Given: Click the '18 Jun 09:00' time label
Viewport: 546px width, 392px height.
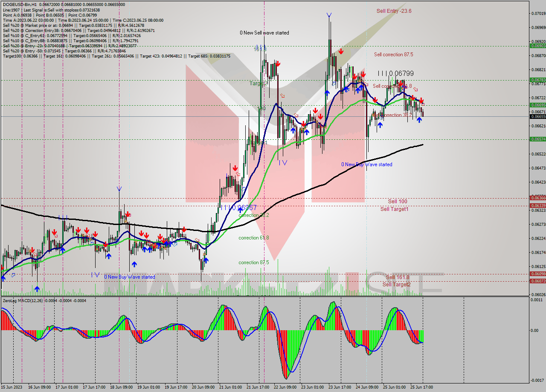Looking at the screenshot, I should 122,387.
